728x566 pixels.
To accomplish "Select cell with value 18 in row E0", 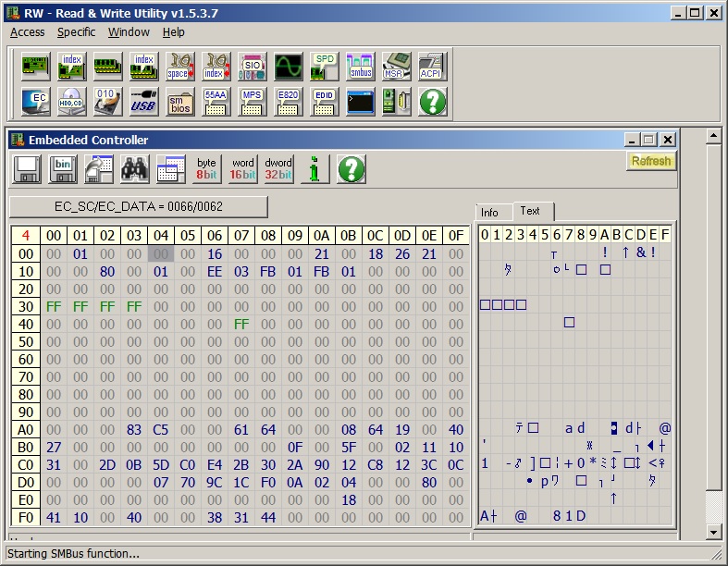I will [x=349, y=500].
